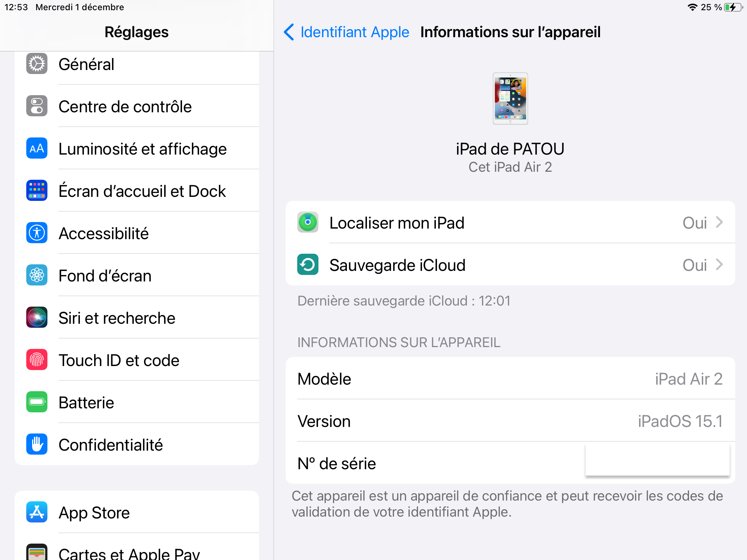Tap the iPad device thumbnail image
747x560 pixels.
510,98
